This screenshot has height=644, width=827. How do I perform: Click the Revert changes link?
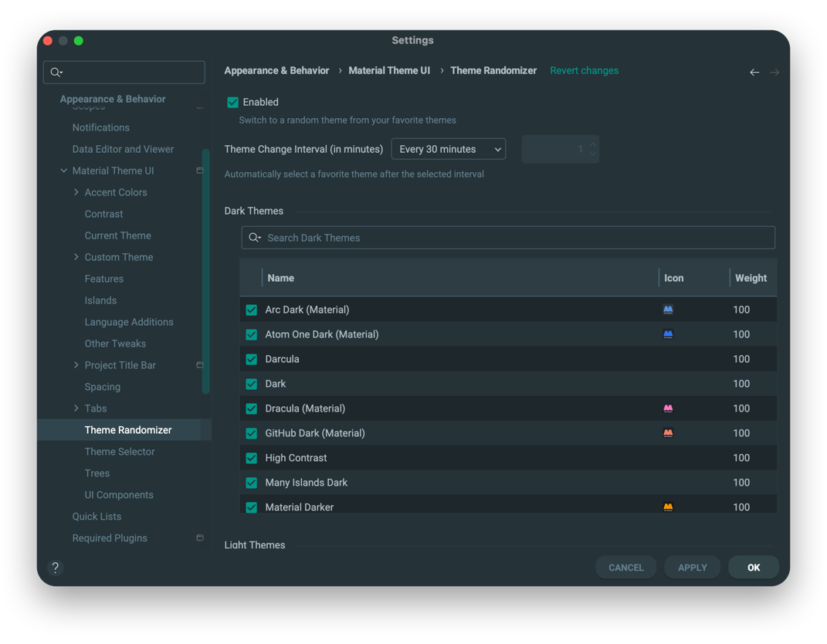pos(584,70)
